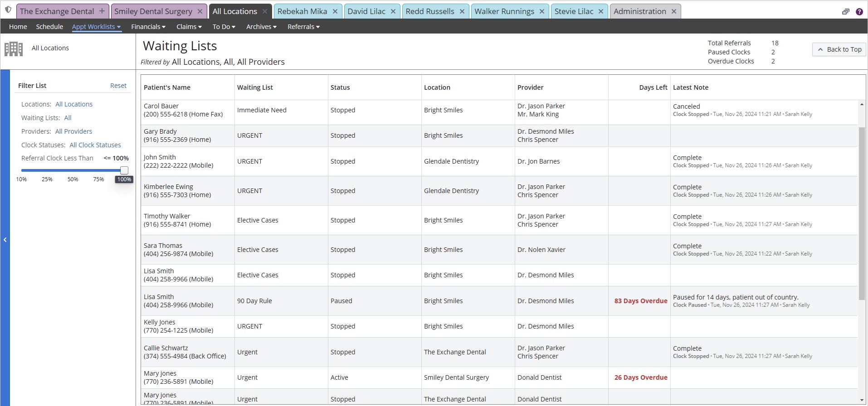Click the Back to Top button
868x406 pixels.
tap(839, 49)
